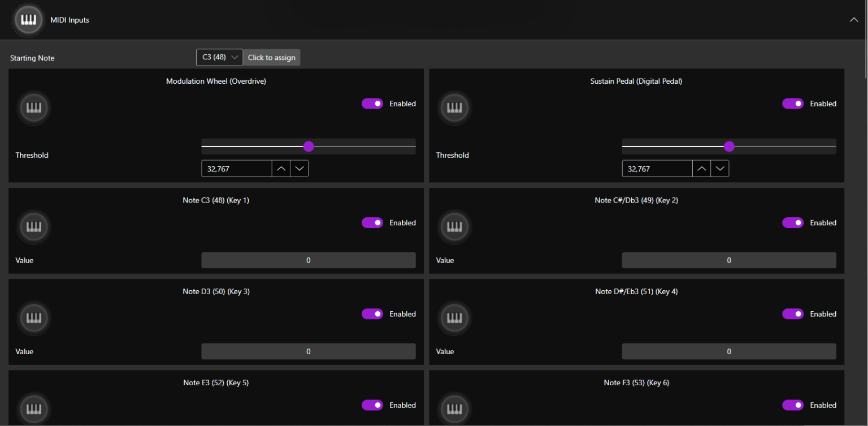The height and width of the screenshot is (426, 868).
Task: Open the Starting Note dropdown
Action: tap(219, 57)
